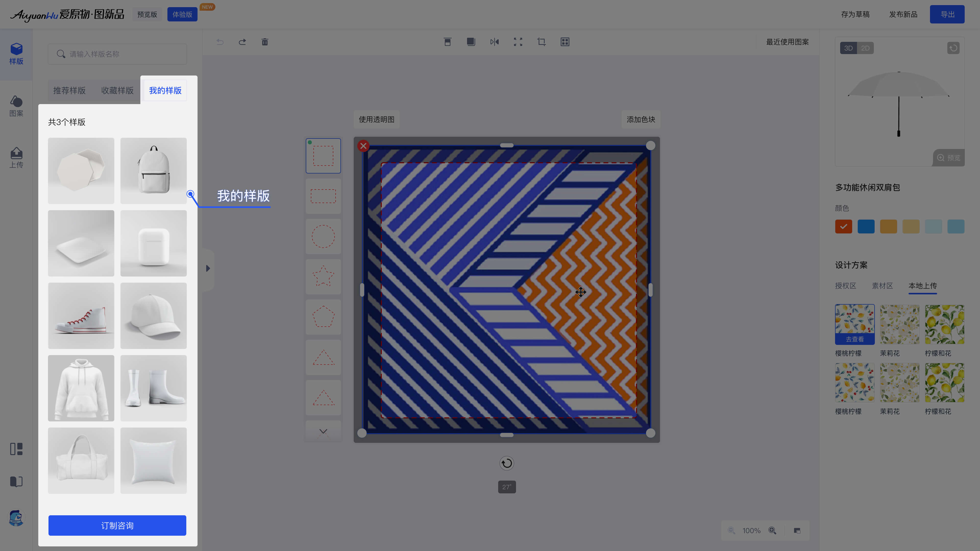Open the 最近使用图案 recent patterns list
980x551 pixels.
pos(787,42)
